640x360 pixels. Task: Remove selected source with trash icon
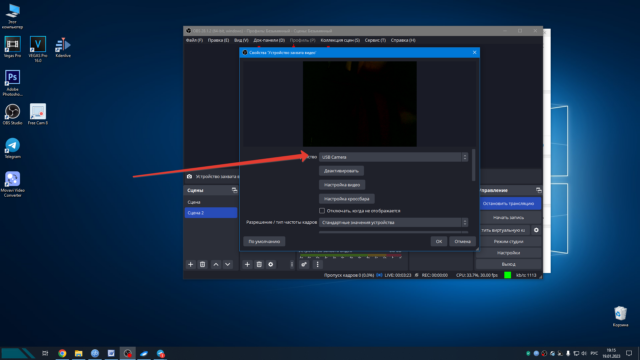click(259, 264)
